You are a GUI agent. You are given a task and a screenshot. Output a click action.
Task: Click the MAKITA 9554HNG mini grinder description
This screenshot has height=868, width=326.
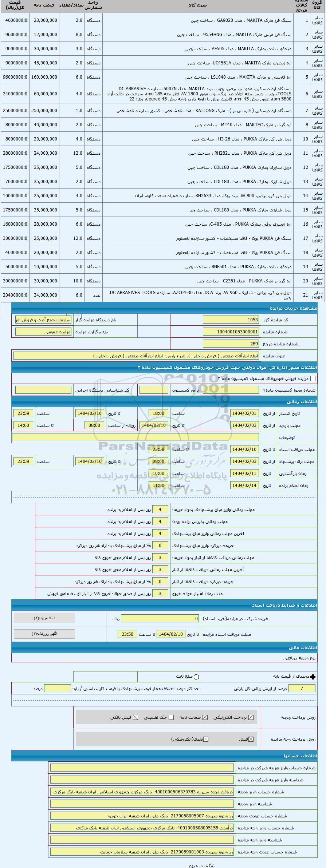(x=234, y=35)
